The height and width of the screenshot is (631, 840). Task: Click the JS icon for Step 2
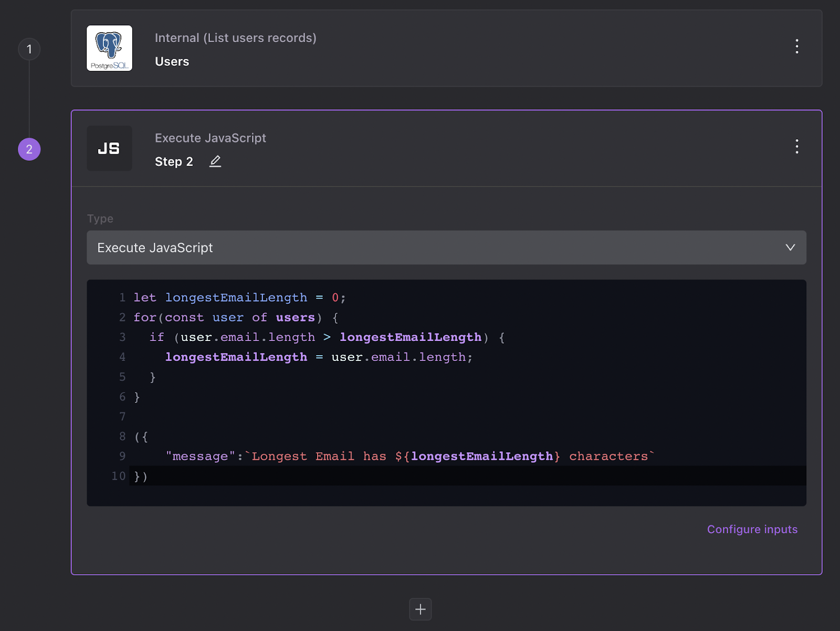109,148
